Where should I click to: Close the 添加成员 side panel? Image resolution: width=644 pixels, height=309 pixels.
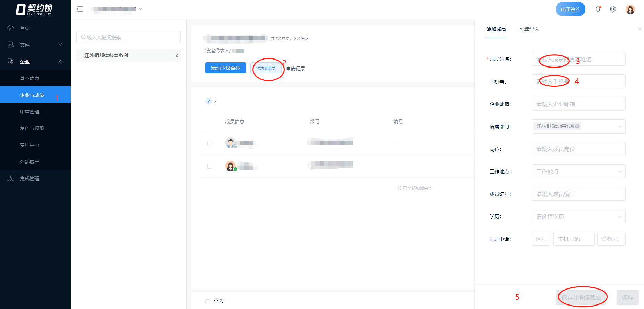(x=639, y=29)
